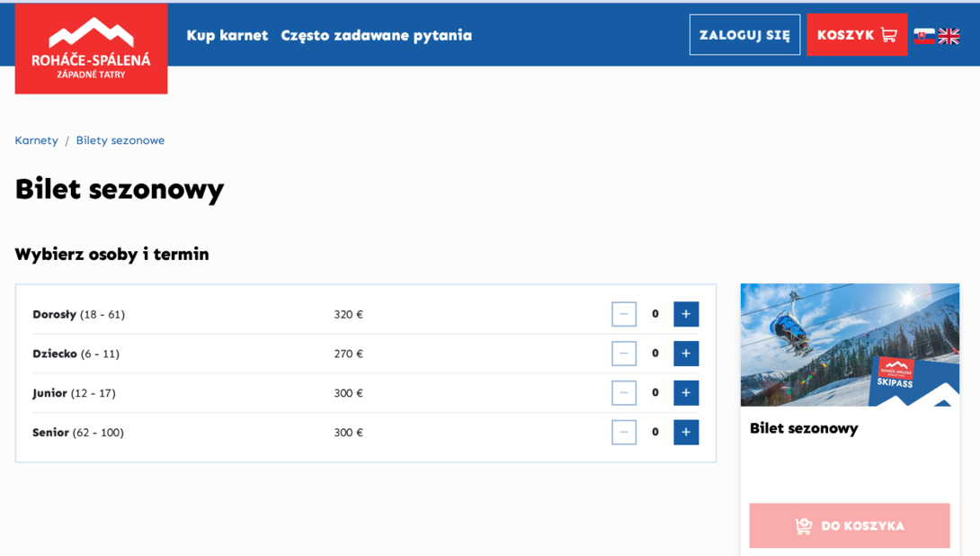Switch language to English flag

click(949, 36)
